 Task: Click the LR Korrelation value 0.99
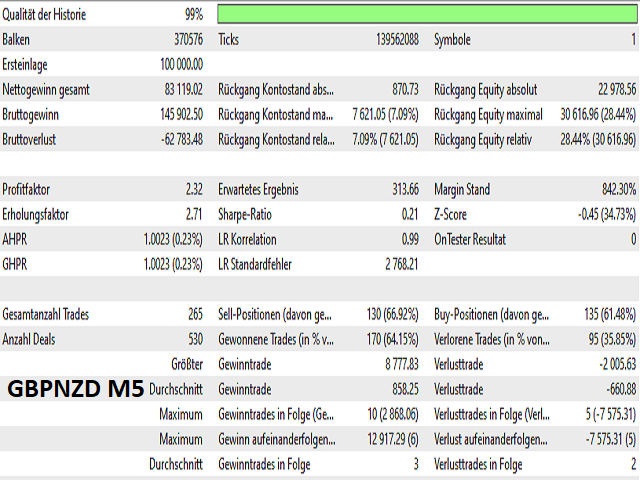(410, 239)
